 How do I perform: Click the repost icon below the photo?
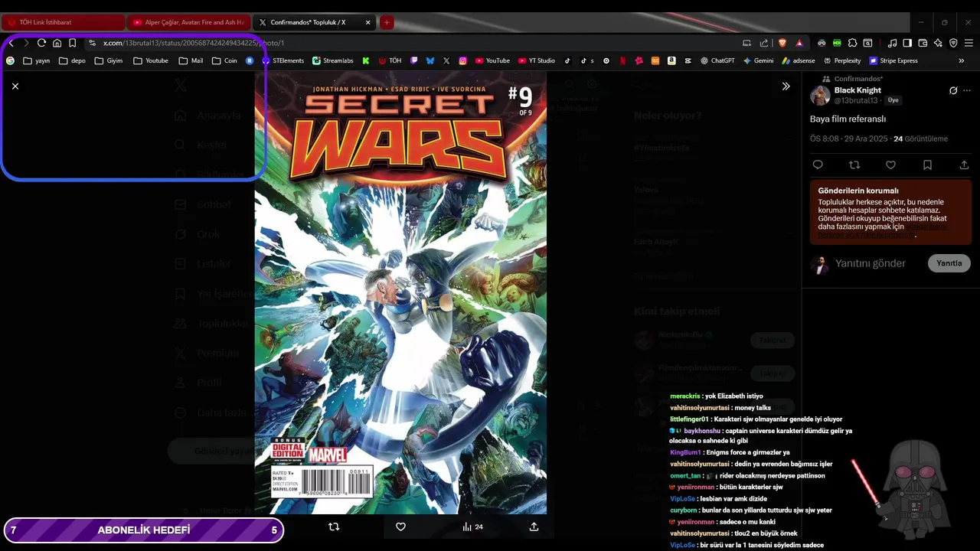point(334,527)
